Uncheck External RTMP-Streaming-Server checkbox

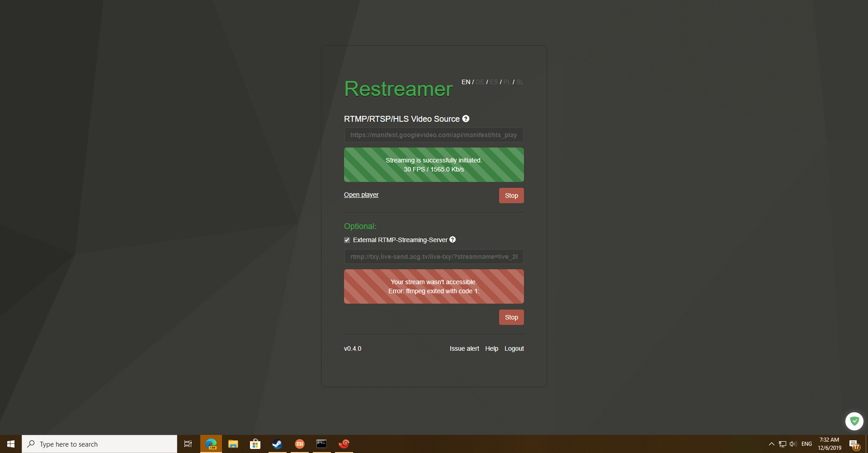[347, 240]
